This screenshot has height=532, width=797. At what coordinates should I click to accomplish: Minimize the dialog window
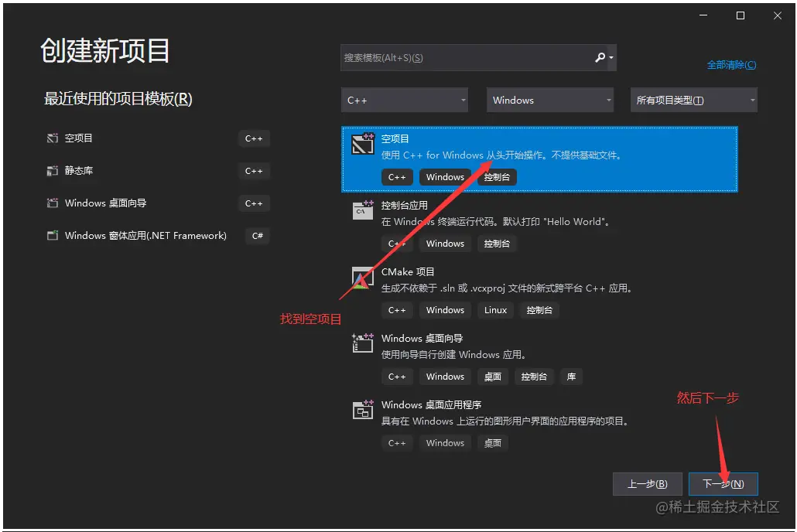703,15
